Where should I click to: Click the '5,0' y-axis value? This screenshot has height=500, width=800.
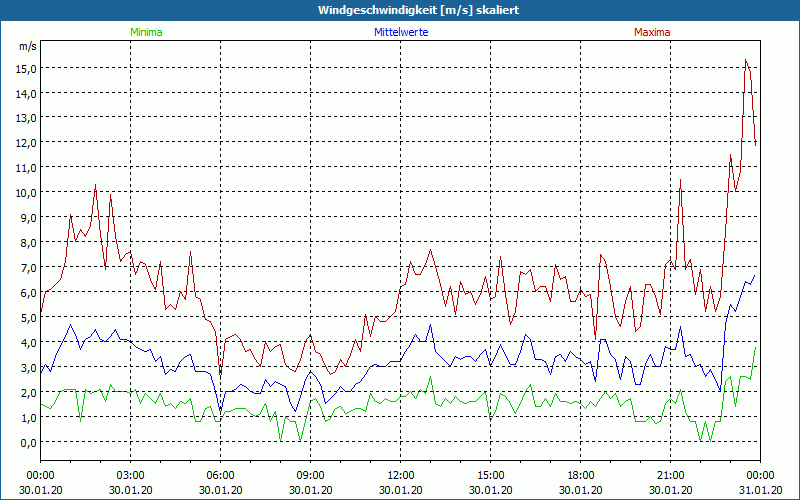click(28, 318)
